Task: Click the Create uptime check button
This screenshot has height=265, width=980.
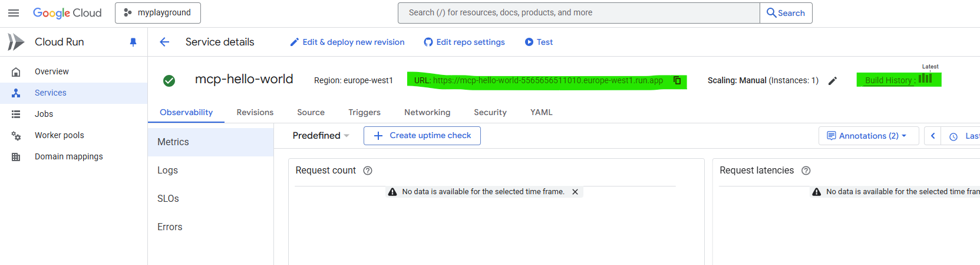Action: [422, 136]
